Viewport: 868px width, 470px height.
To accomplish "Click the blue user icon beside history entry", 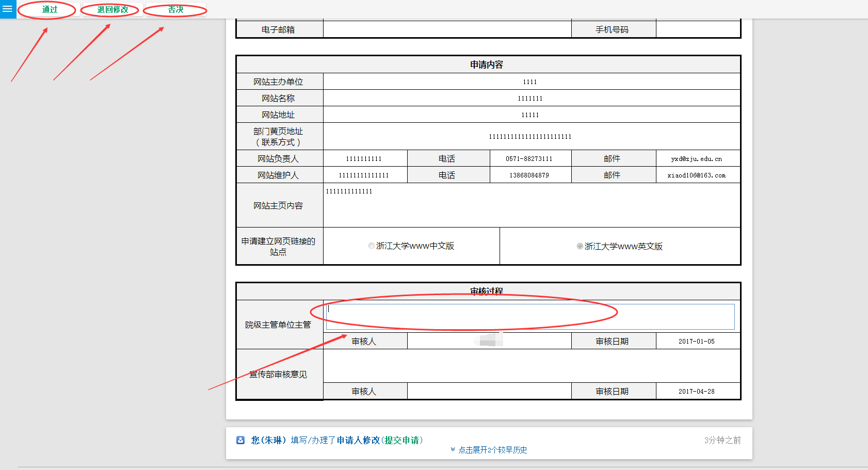I will click(240, 440).
